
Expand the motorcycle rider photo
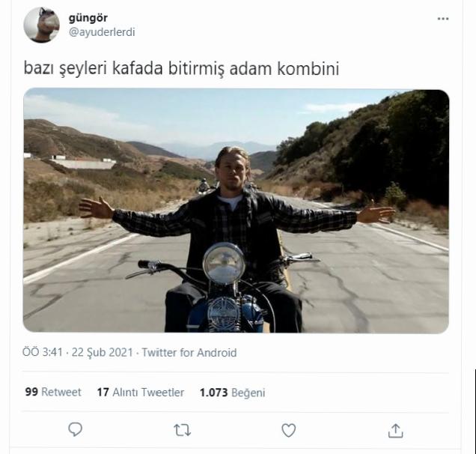click(237, 211)
